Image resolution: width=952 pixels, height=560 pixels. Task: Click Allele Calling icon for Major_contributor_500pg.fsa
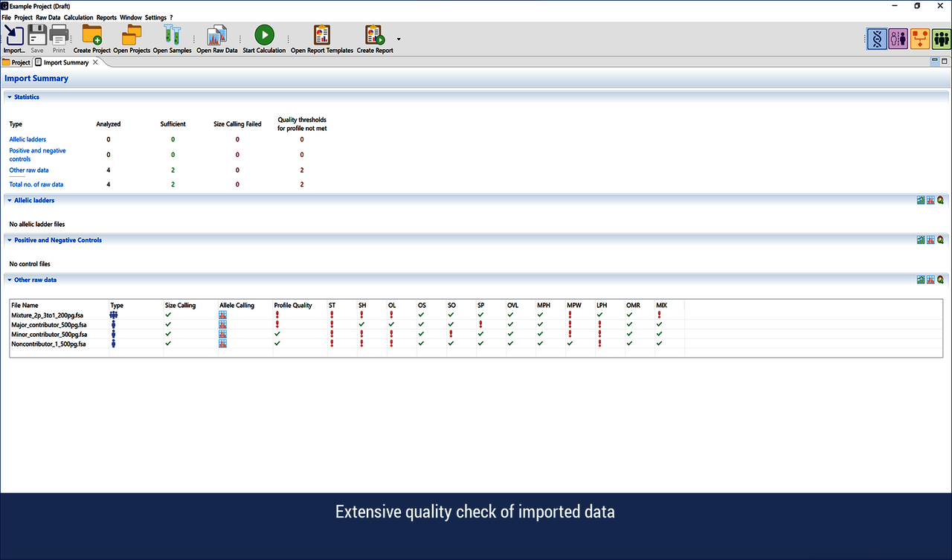click(x=223, y=325)
